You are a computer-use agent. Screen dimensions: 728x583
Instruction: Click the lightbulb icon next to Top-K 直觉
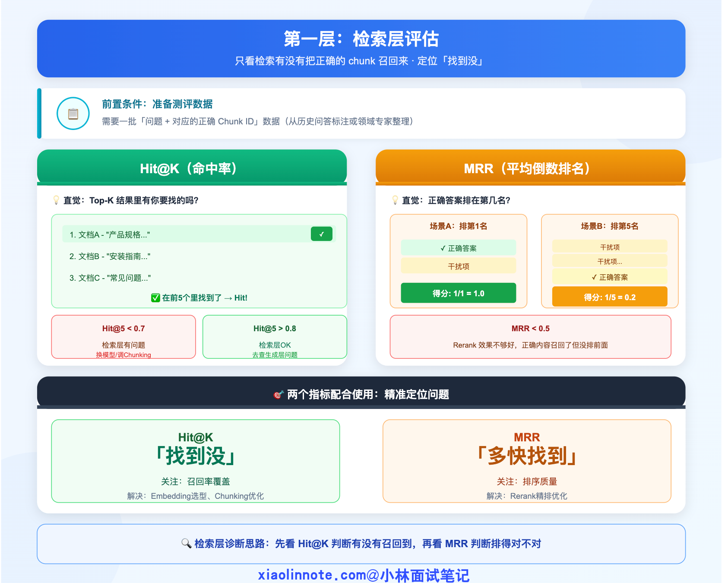pyautogui.click(x=56, y=200)
